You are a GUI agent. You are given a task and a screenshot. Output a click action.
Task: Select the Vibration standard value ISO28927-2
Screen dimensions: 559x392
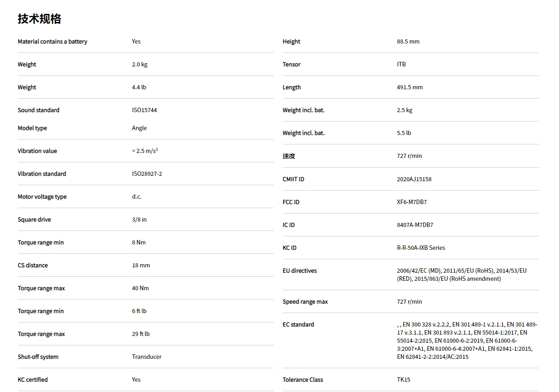click(147, 174)
